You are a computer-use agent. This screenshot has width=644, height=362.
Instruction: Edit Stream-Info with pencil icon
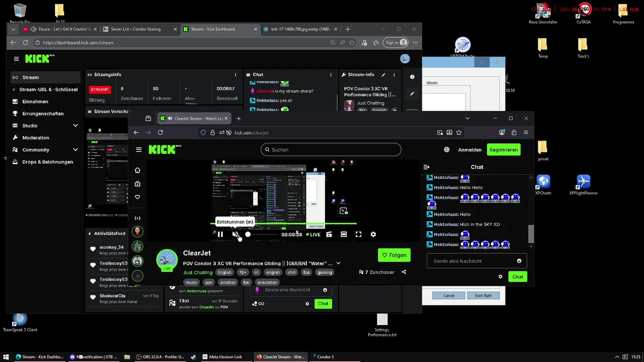[383, 74]
